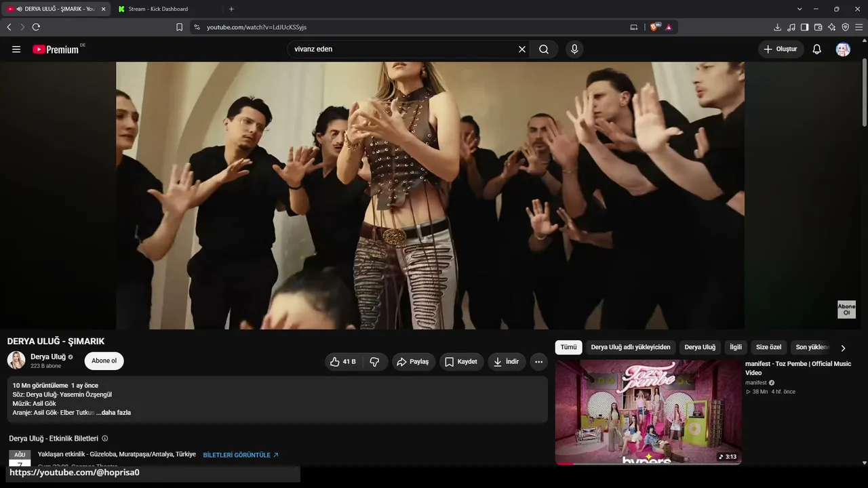This screenshot has width=868, height=488.
Task: Open manifest channel name under Toz Pembe
Action: [x=756, y=383]
